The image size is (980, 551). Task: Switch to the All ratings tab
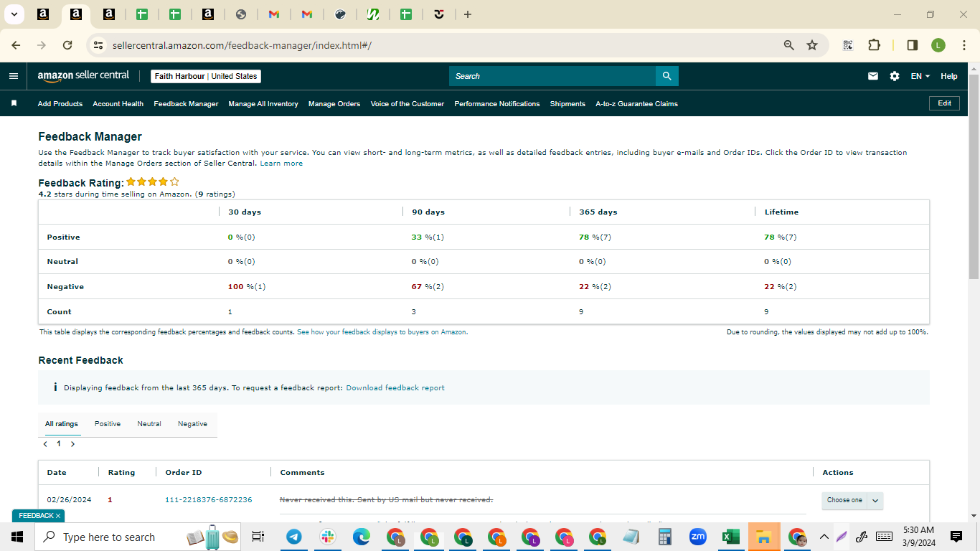62,424
